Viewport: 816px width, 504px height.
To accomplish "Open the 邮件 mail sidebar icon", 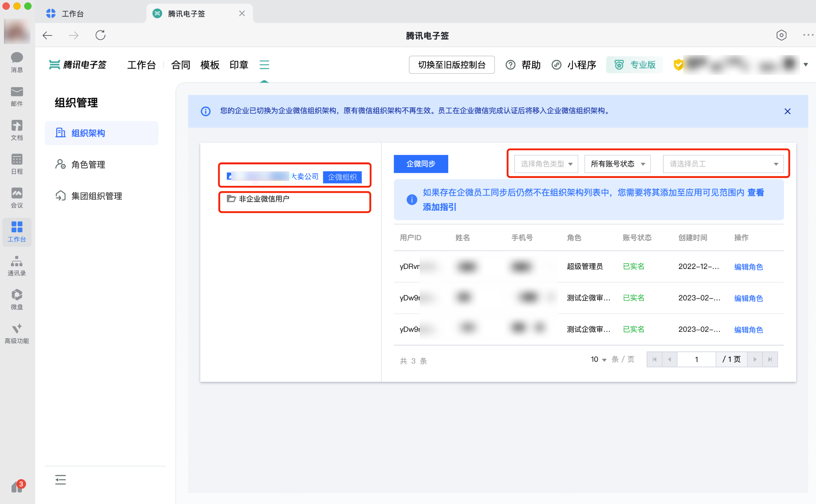I will pos(17,96).
